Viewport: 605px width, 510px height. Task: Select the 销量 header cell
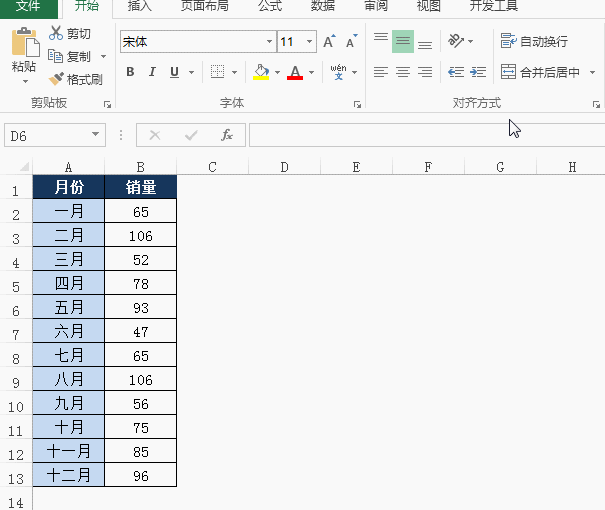[140, 187]
